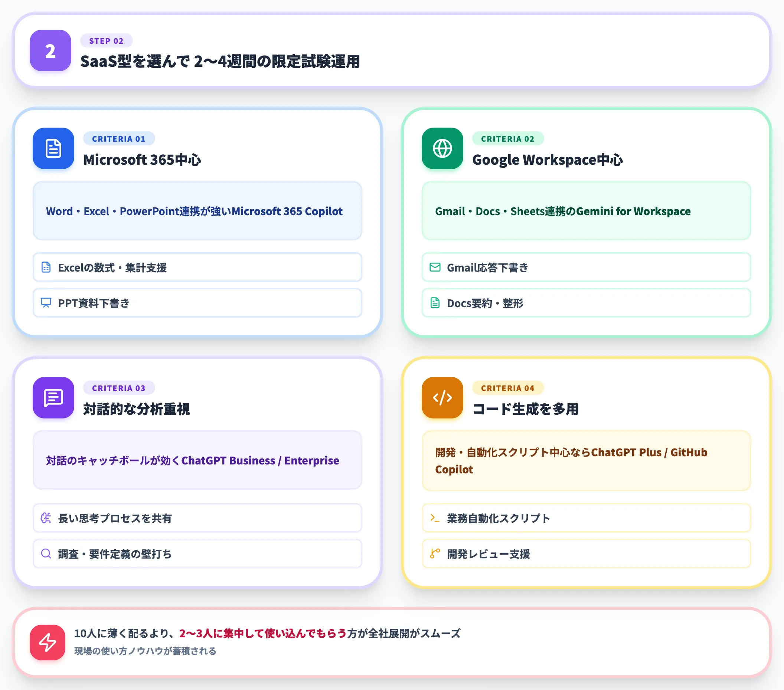
Task: Click the 長い思考プロセスを共有 row
Action: point(197,518)
